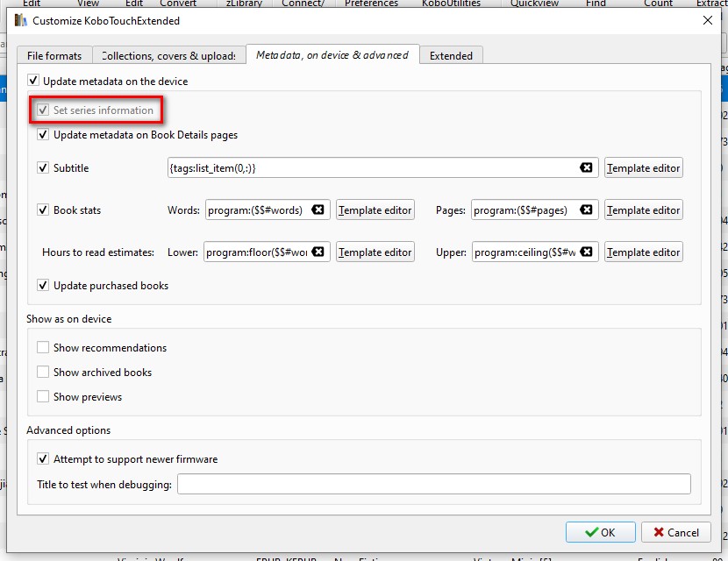
Task: Clear the Words template field
Action: (318, 209)
